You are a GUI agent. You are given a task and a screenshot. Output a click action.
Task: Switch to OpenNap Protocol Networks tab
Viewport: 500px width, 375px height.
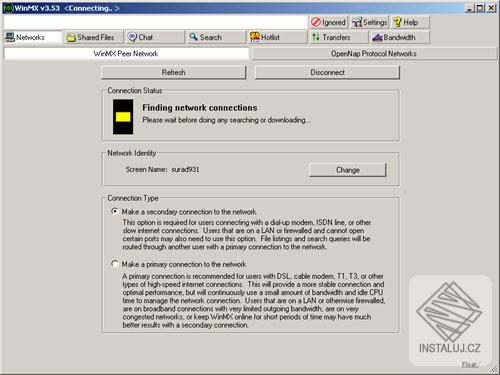tap(374, 53)
